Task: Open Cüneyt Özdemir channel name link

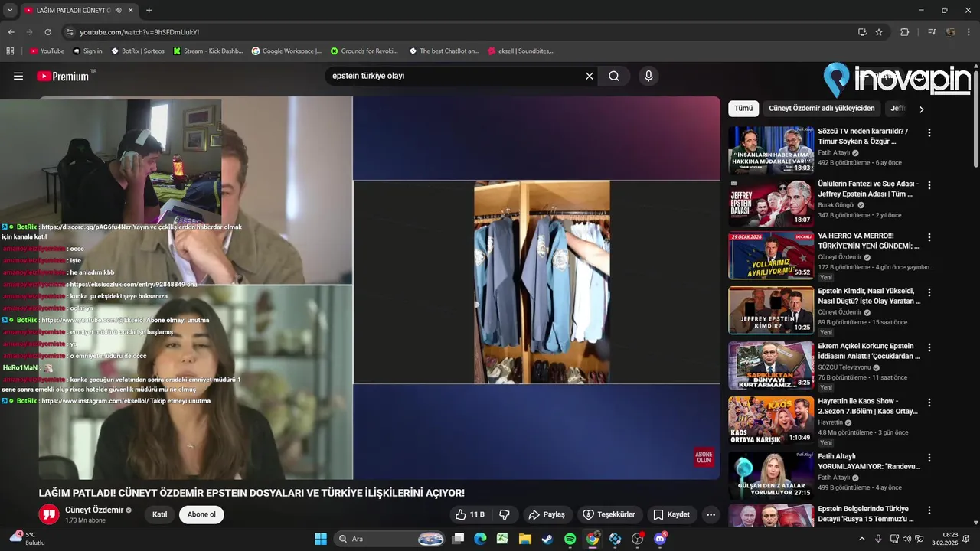Action: pyautogui.click(x=94, y=510)
